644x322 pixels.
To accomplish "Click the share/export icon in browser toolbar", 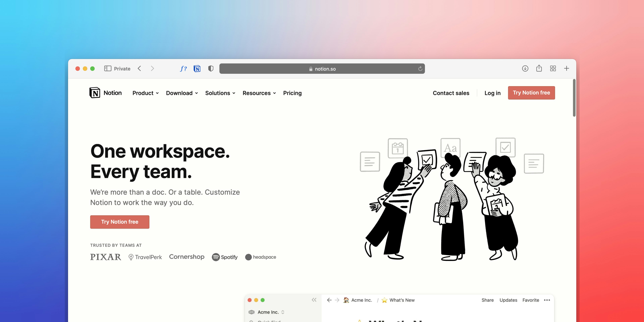I will pos(539,69).
